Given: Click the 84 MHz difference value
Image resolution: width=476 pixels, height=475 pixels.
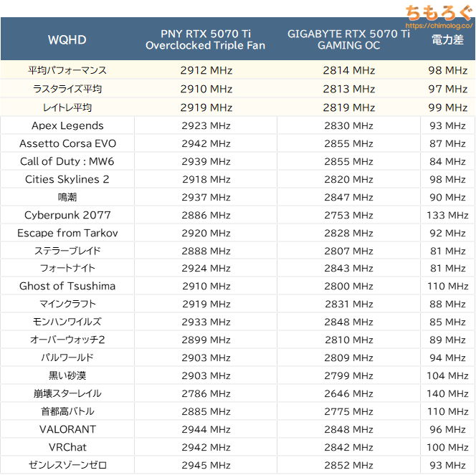Looking at the screenshot, I should pyautogui.click(x=448, y=161).
